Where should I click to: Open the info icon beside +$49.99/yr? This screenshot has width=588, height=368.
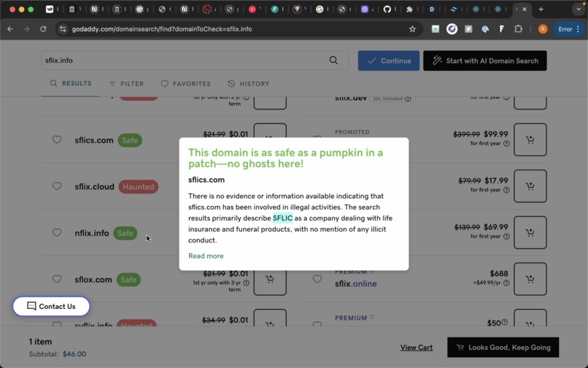coord(506,283)
